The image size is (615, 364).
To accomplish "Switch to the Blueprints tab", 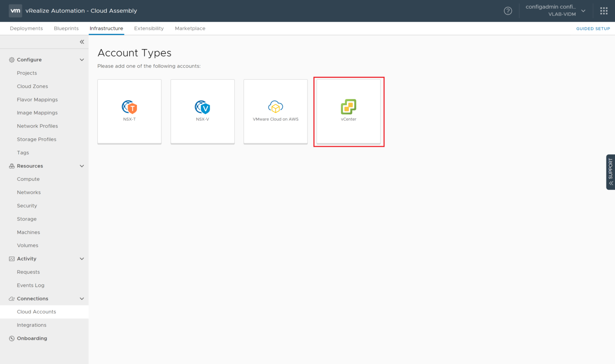I will 66,28.
